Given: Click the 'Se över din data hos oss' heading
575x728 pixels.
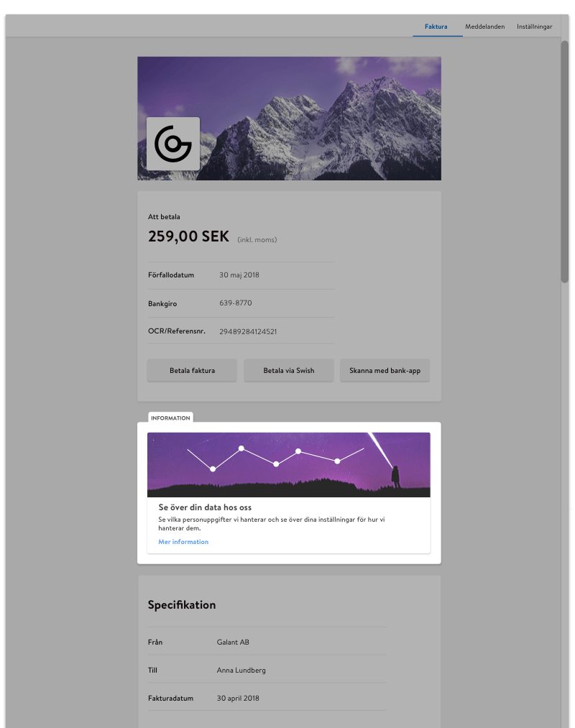Looking at the screenshot, I should point(205,507).
